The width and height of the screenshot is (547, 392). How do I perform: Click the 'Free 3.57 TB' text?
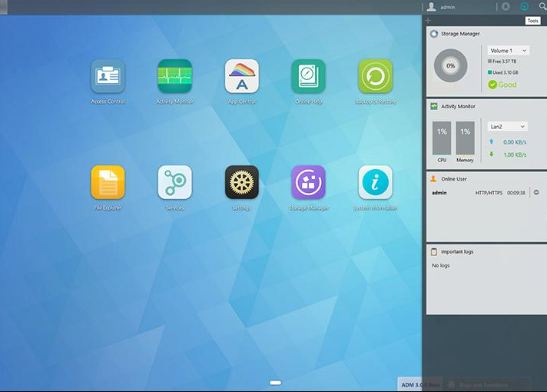pyautogui.click(x=504, y=61)
